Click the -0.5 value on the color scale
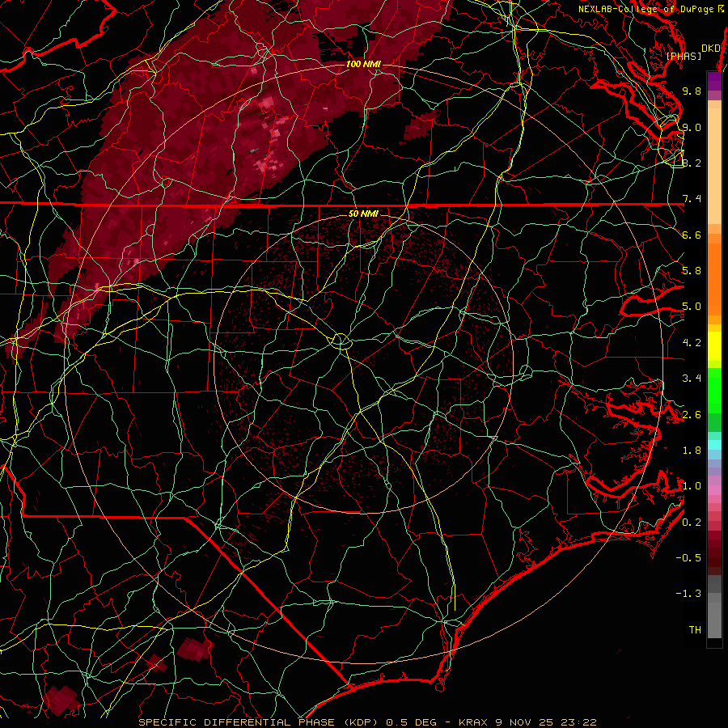728x728 pixels. pos(689,558)
